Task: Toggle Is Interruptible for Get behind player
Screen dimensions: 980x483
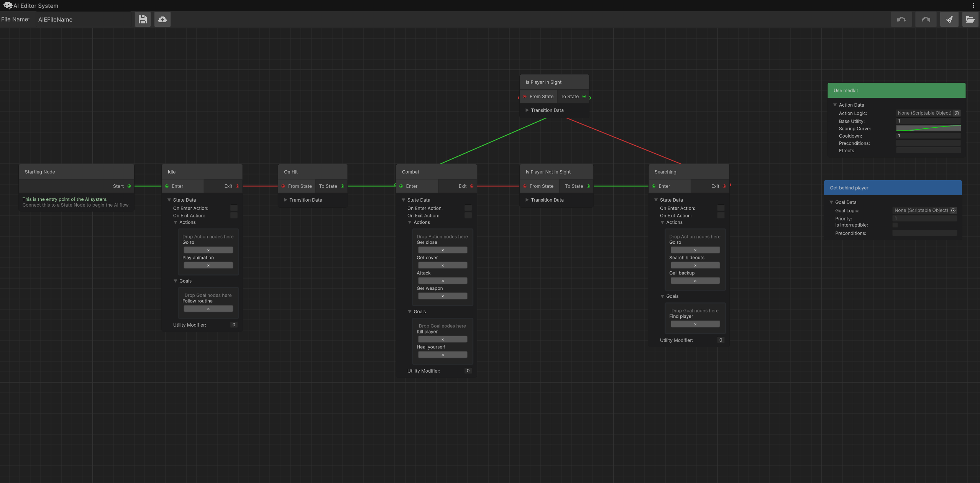Action: [895, 225]
